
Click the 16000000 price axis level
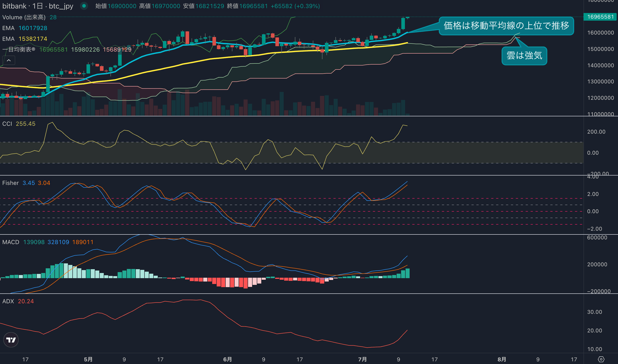click(x=600, y=33)
